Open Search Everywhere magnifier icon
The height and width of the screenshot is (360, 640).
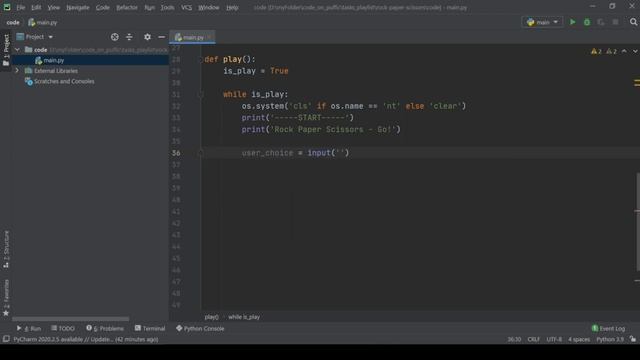(633, 22)
